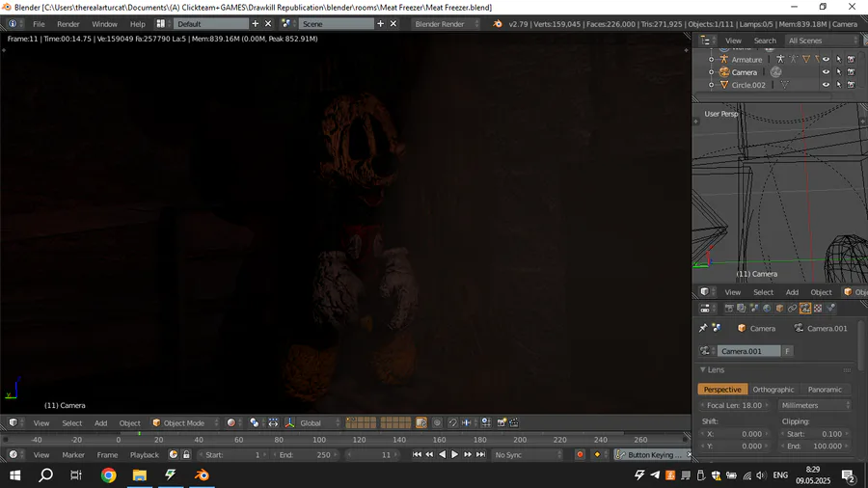Open the All Scenes outliner filter dropdown
The width and height of the screenshot is (868, 488).
(x=822, y=41)
